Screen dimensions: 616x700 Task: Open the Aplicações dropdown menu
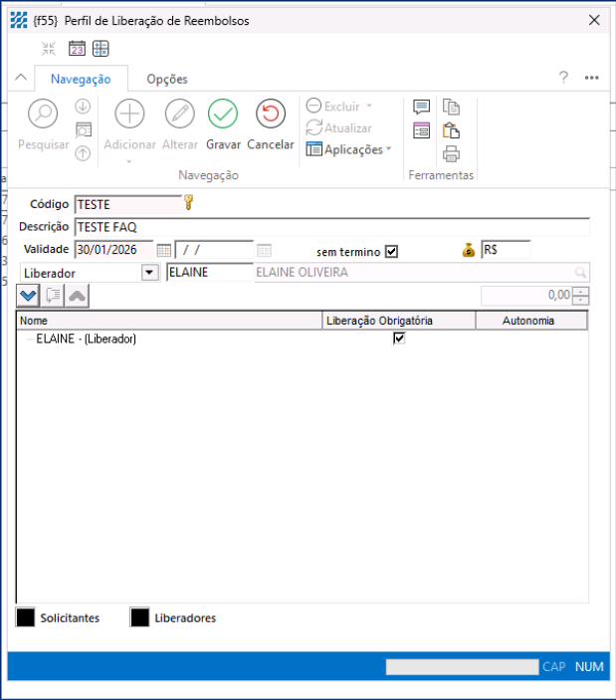(349, 149)
